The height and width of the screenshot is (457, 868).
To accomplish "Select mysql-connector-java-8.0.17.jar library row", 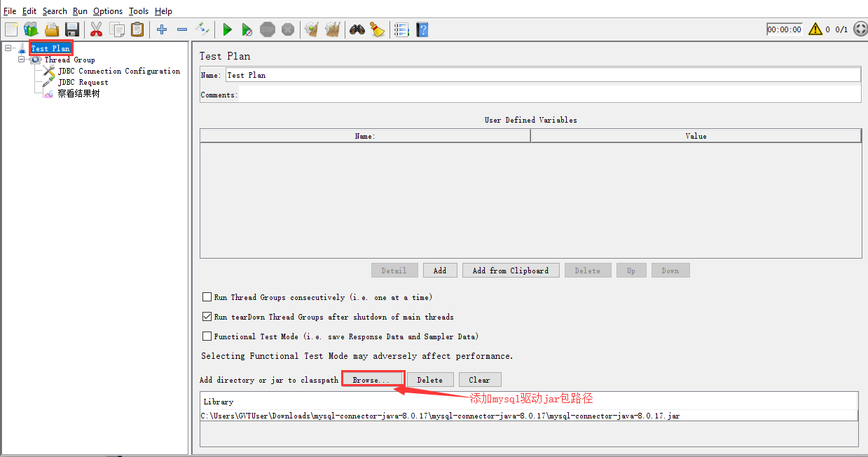I will pyautogui.click(x=529, y=416).
